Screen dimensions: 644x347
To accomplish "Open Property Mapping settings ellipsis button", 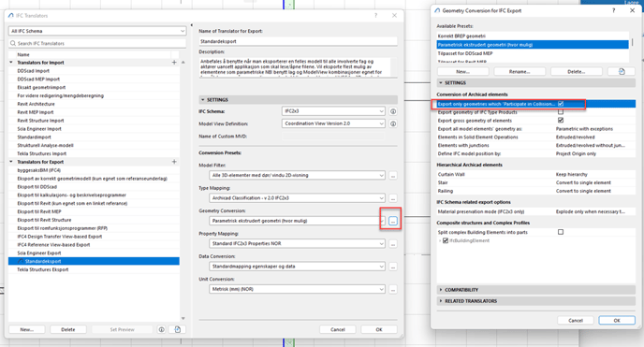I will (x=393, y=243).
